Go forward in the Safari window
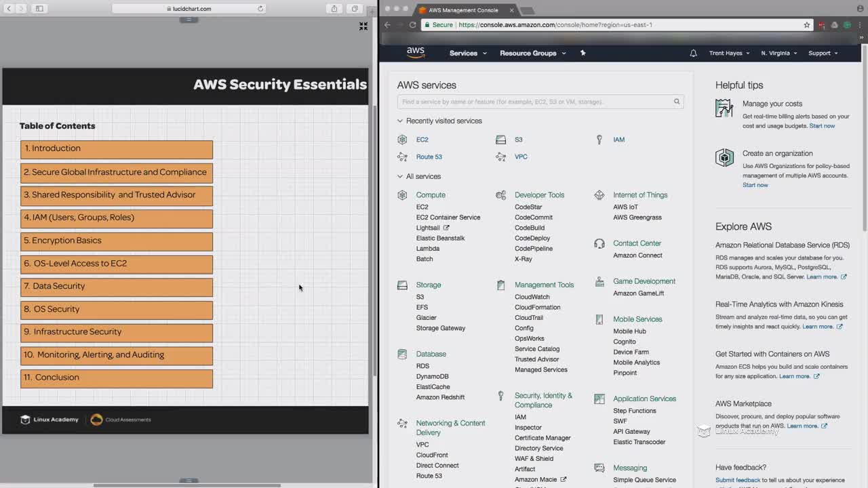Viewport: 868px width, 488px height. pos(22,9)
